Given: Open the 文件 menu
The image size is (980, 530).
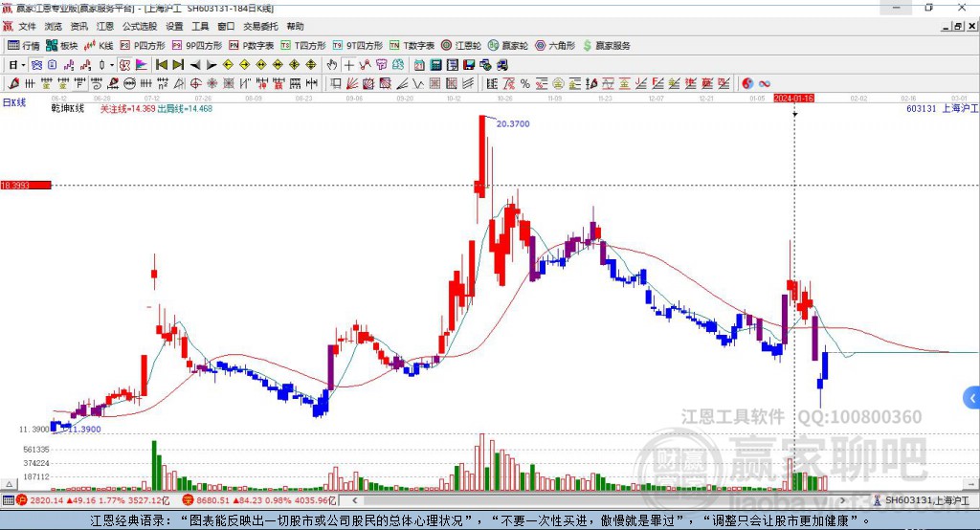Looking at the screenshot, I should 27,26.
